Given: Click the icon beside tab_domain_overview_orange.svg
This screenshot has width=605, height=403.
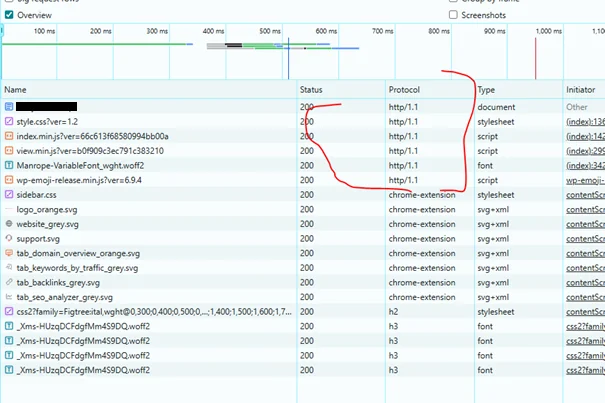Looking at the screenshot, I should pyautogui.click(x=9, y=254).
